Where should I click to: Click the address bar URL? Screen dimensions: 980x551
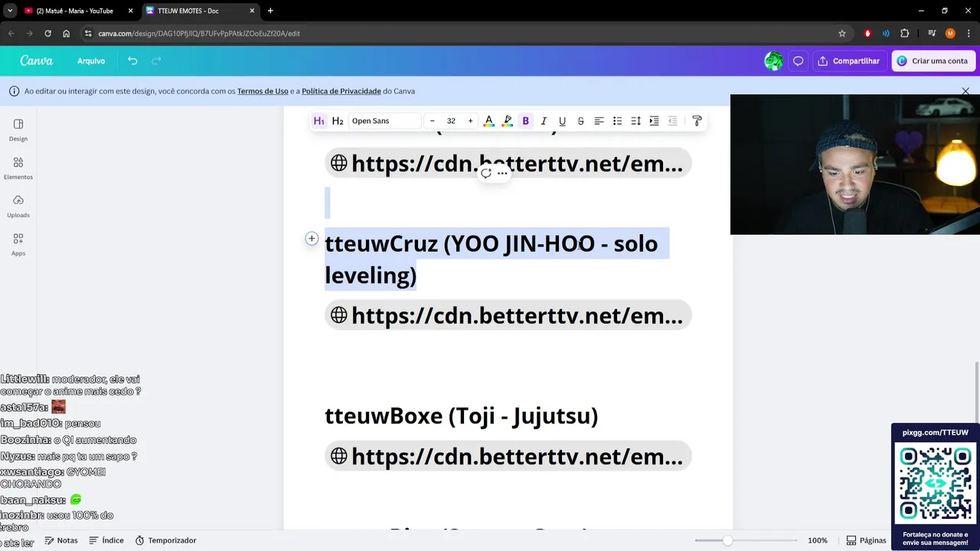[x=199, y=34]
